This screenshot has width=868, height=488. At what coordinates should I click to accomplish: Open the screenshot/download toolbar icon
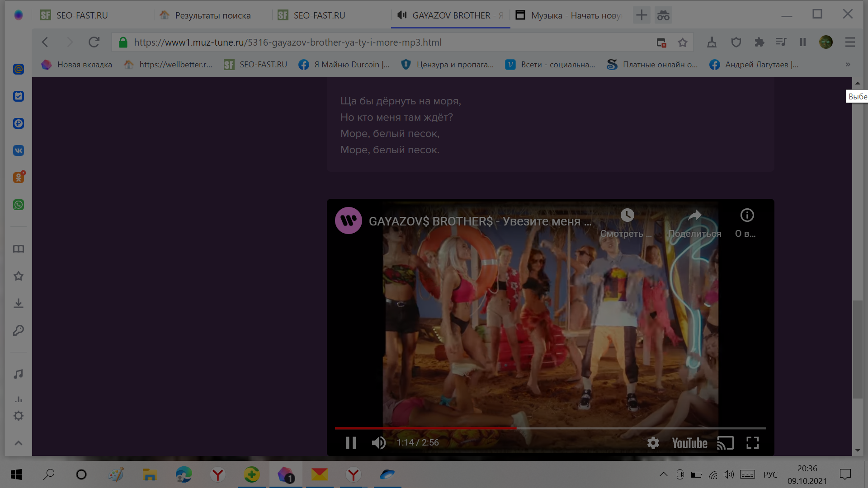pyautogui.click(x=712, y=42)
